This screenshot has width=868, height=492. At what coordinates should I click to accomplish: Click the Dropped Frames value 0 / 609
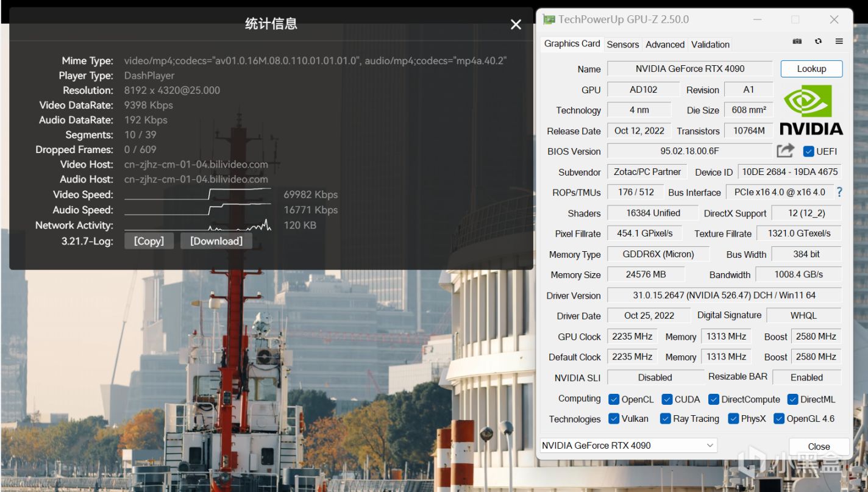(140, 149)
